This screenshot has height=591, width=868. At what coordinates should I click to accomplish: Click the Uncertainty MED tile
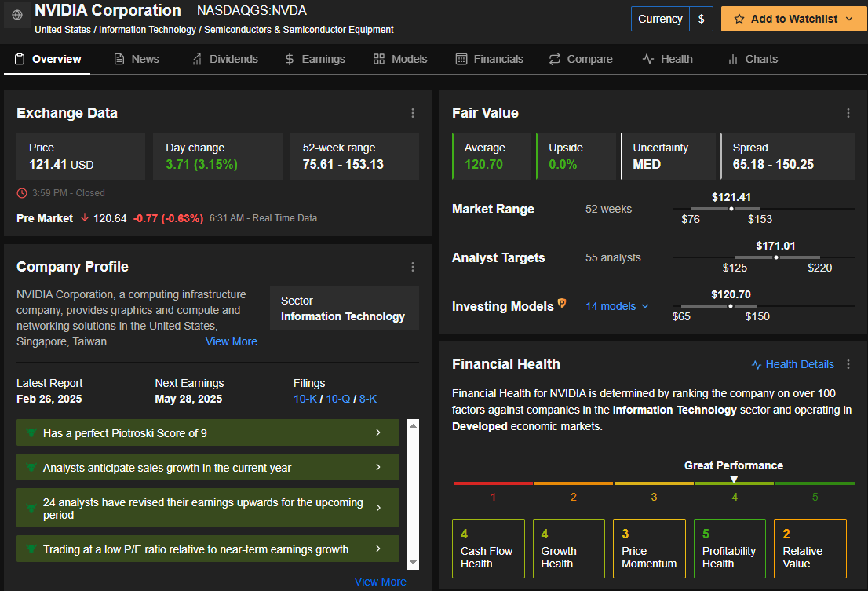pos(668,156)
